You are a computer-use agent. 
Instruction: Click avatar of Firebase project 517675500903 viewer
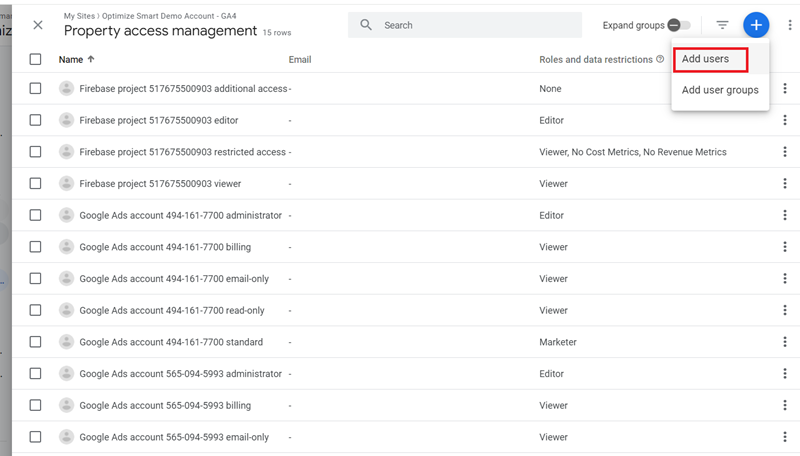click(66, 184)
